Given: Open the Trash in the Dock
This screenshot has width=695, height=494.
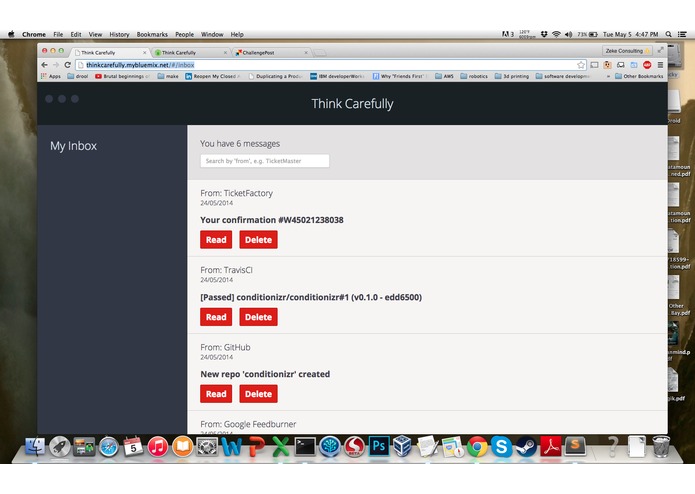Looking at the screenshot, I should (x=661, y=447).
